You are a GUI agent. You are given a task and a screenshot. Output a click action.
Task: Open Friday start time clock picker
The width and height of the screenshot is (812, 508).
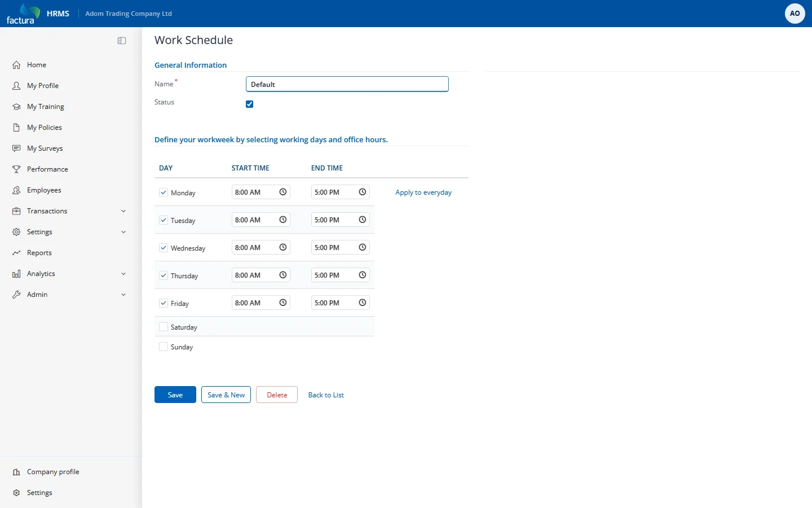pos(283,303)
